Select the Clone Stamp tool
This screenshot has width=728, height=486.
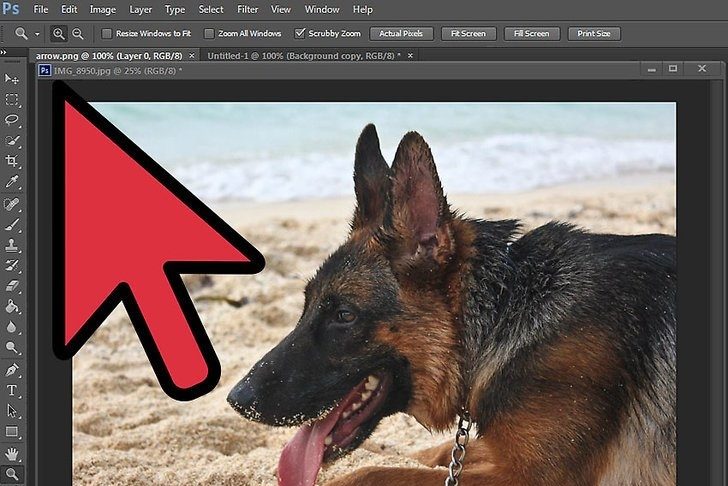12,244
